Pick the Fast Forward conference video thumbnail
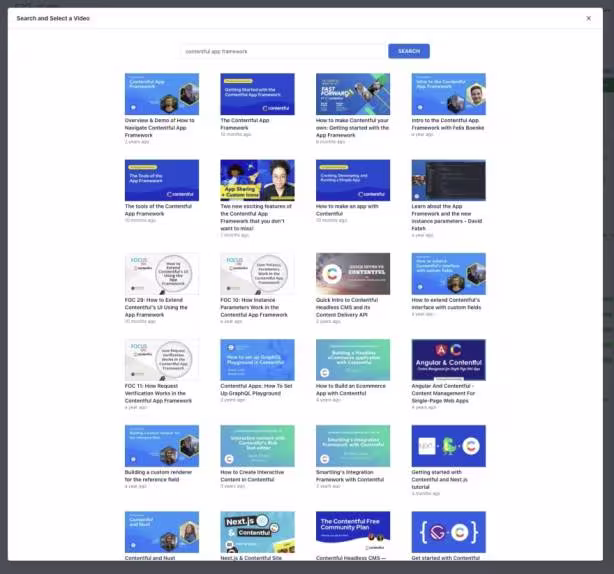 pos(353,94)
